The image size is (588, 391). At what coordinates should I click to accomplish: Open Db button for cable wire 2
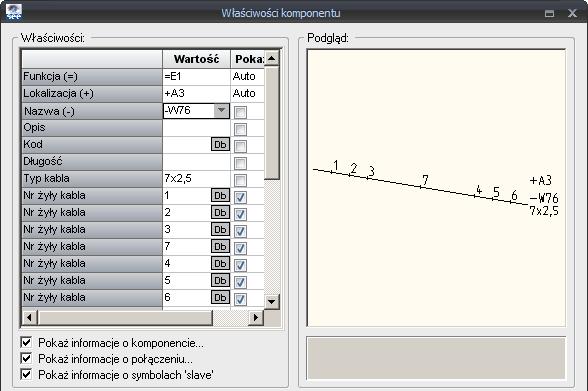pos(220,213)
